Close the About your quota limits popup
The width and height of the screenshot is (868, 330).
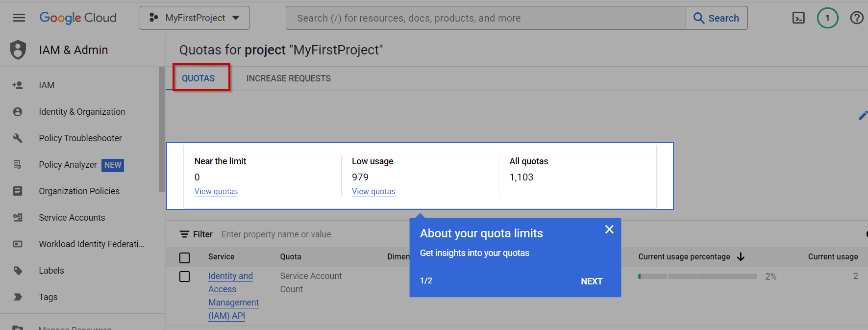(609, 229)
